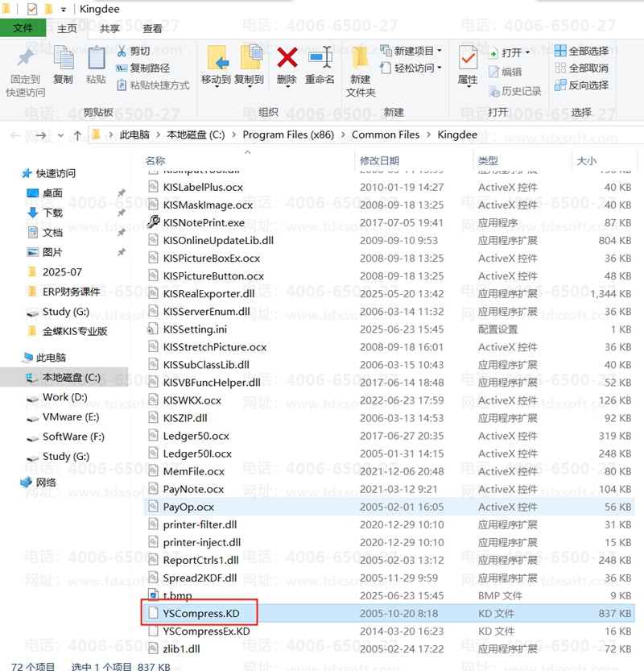Click the Up arrow navigation icon
The width and height of the screenshot is (644, 671).
tap(77, 135)
